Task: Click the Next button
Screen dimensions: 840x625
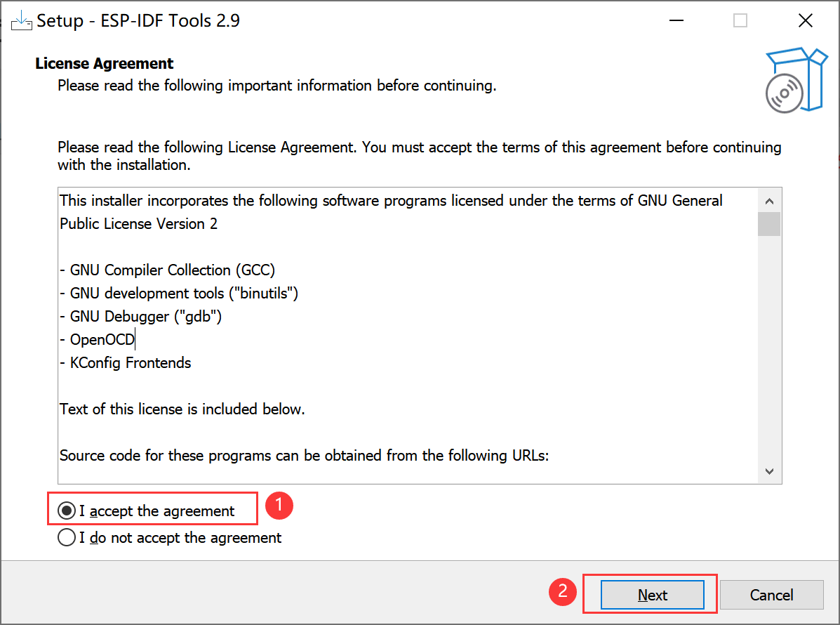Action: (652, 594)
